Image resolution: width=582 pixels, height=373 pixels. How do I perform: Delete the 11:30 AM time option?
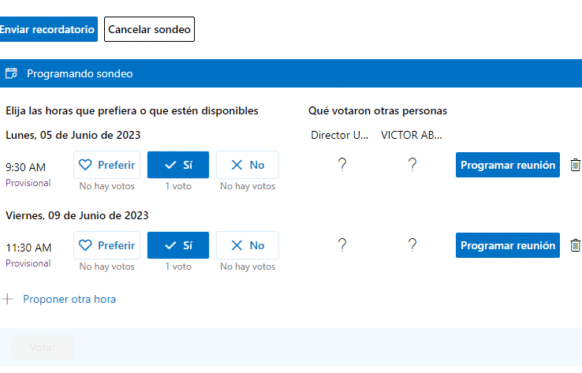pyautogui.click(x=575, y=245)
